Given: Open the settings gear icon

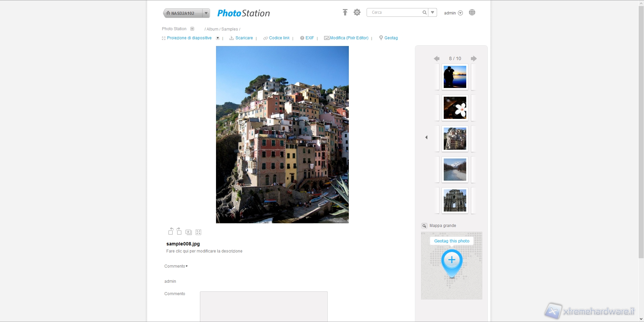Looking at the screenshot, I should 357,12.
